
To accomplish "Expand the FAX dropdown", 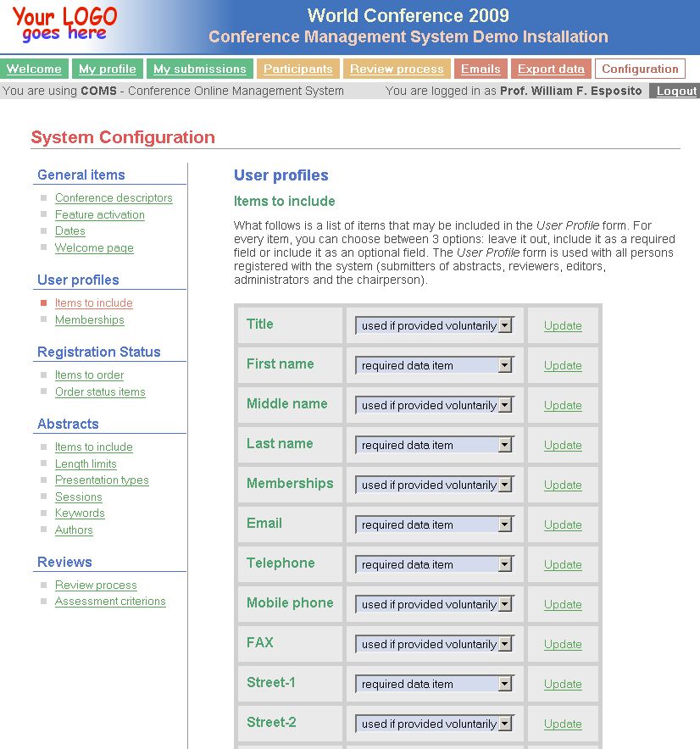I will click(435, 644).
